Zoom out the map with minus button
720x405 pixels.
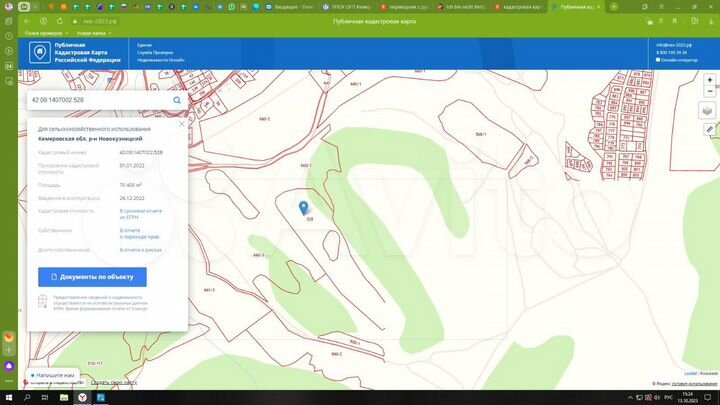709,91
